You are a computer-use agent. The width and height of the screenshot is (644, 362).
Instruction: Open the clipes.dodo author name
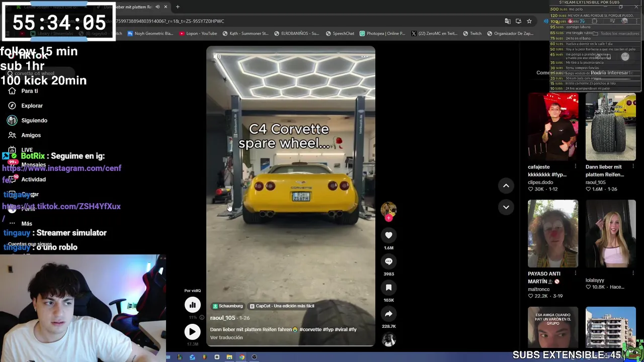tap(540, 183)
